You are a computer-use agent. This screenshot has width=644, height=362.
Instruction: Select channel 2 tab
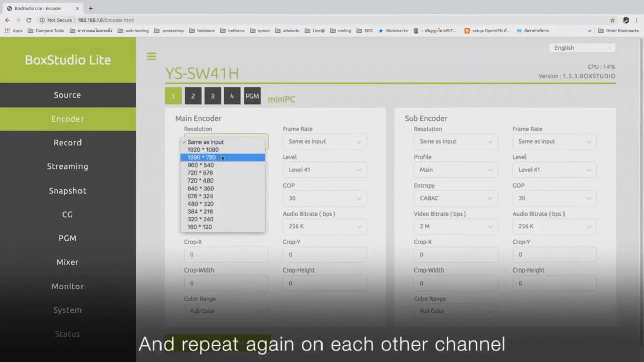pyautogui.click(x=193, y=96)
